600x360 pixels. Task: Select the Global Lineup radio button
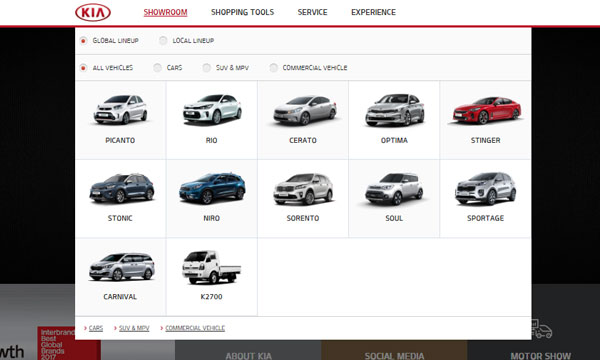83,41
